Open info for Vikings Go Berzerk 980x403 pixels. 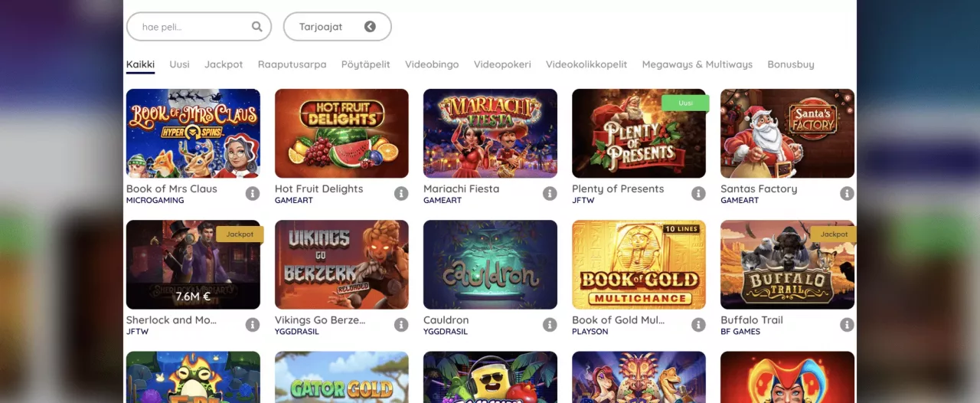click(401, 325)
